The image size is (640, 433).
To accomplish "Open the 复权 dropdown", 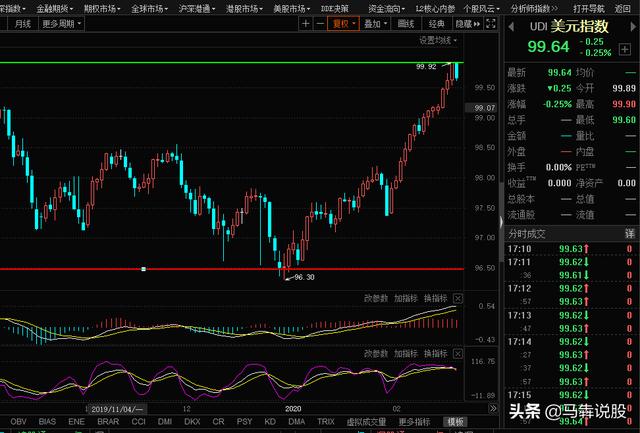I will coord(344,22).
